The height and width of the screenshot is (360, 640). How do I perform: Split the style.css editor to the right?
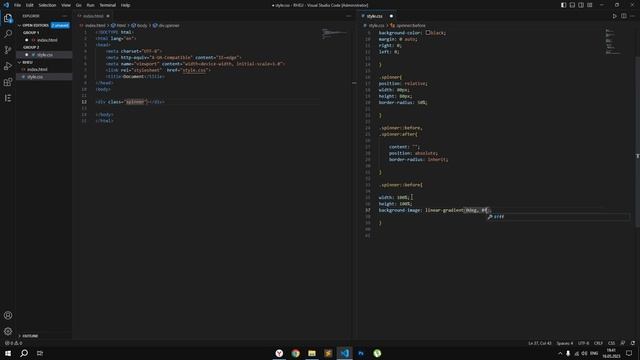pyautogui.click(x=624, y=16)
